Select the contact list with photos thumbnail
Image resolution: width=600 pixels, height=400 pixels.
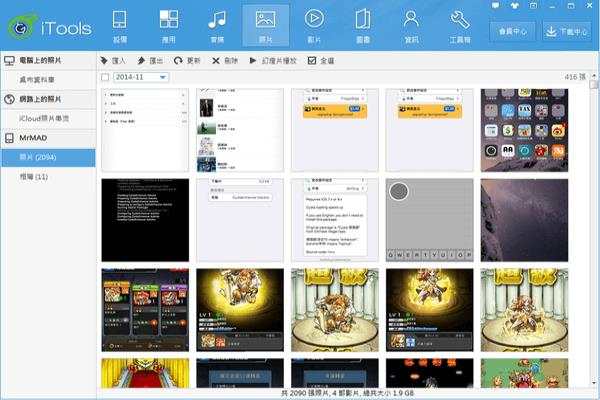(x=240, y=130)
